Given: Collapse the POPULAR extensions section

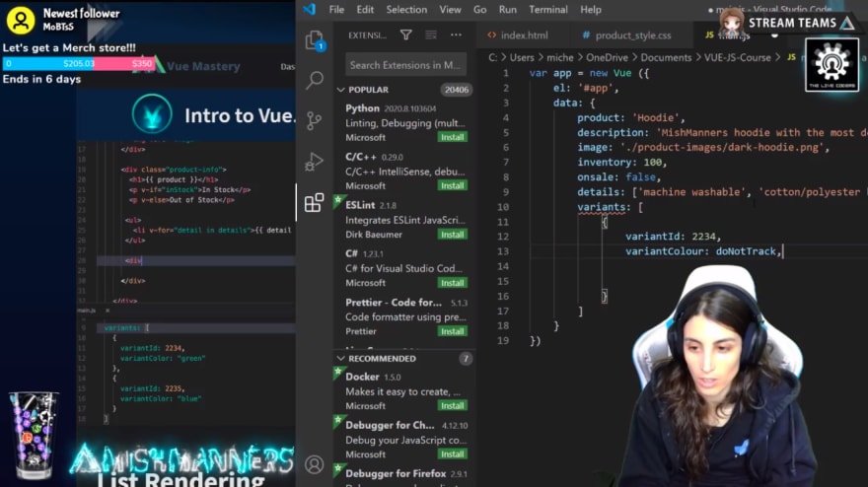Looking at the screenshot, I should tap(341, 90).
